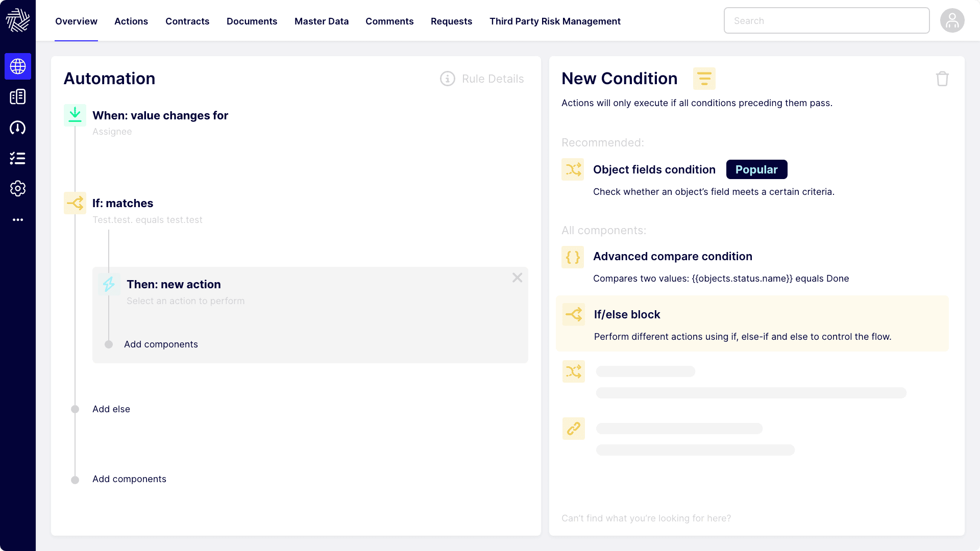Viewport: 980px width, 551px height.
Task: Open the more options ellipsis in the sidebar
Action: point(18,219)
